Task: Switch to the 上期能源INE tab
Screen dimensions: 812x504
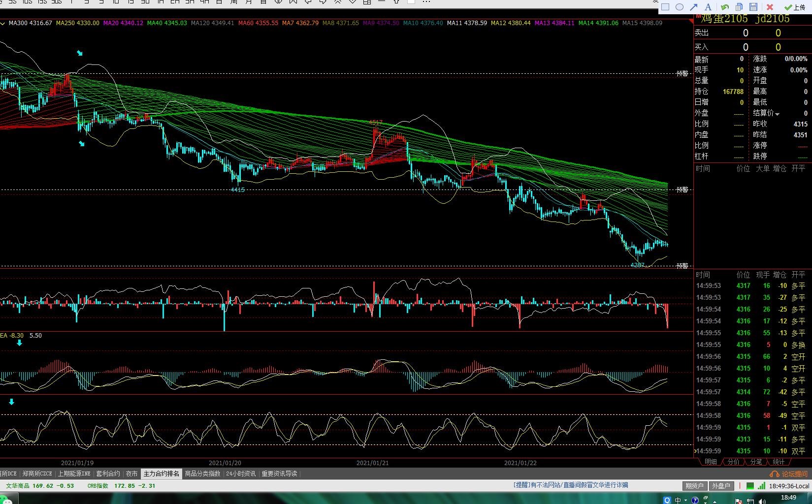Action: pyautogui.click(x=74, y=474)
